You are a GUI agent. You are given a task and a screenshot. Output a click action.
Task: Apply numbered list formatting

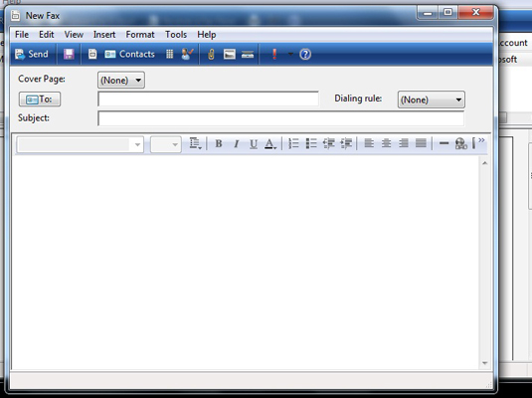pyautogui.click(x=293, y=143)
